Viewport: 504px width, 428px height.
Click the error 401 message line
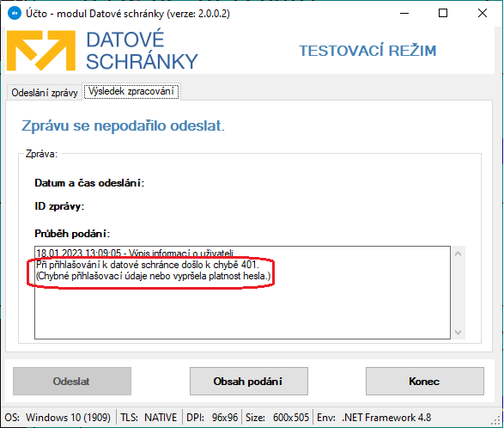pyautogui.click(x=148, y=265)
